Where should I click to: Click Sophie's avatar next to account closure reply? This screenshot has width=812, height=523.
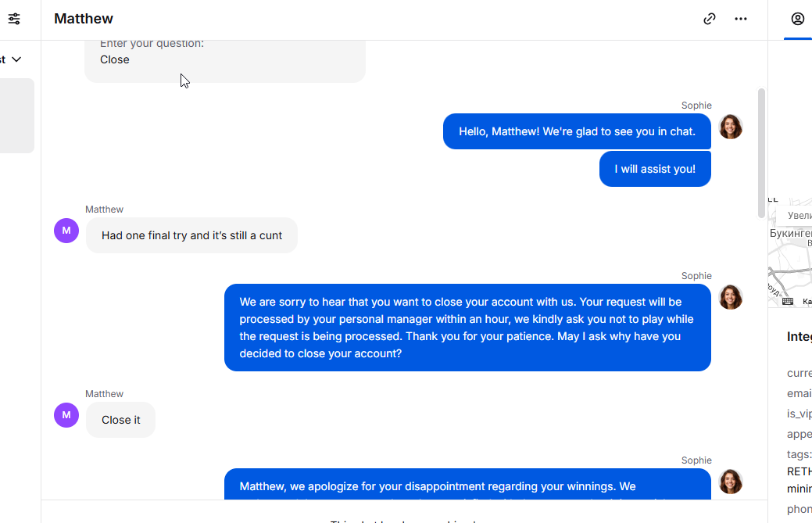tap(731, 297)
